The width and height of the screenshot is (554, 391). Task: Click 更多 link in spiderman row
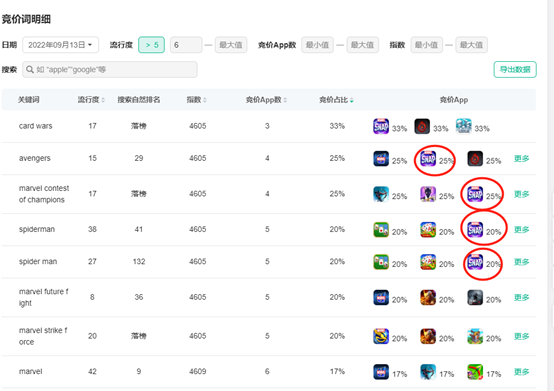point(521,230)
